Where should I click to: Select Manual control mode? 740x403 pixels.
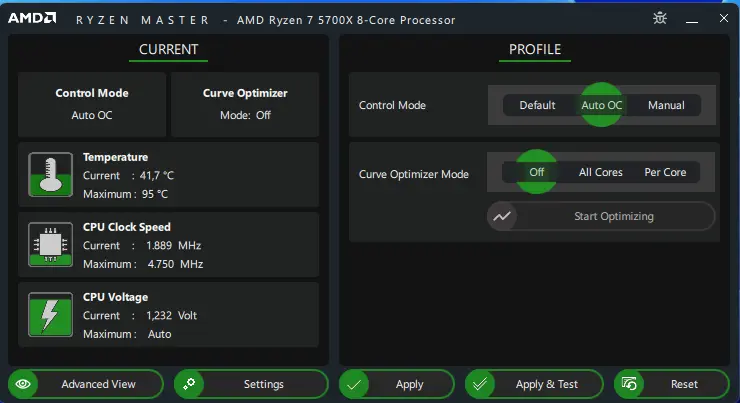coord(666,105)
